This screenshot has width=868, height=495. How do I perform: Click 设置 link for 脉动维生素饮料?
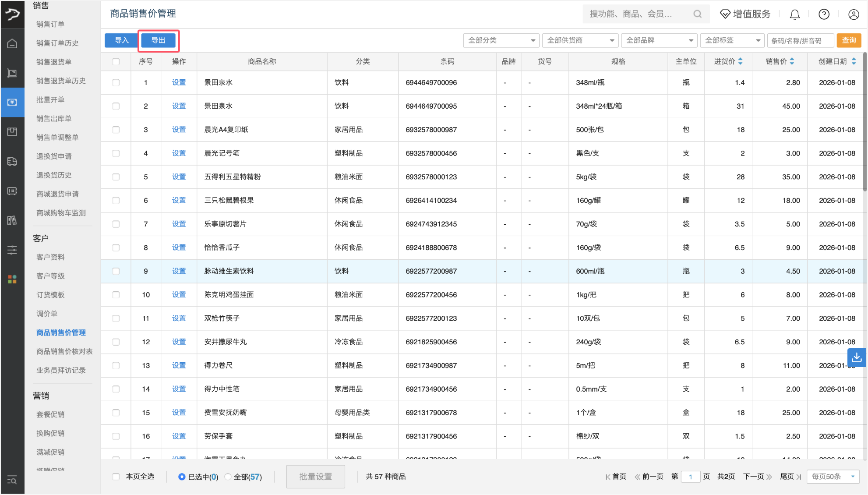point(179,271)
